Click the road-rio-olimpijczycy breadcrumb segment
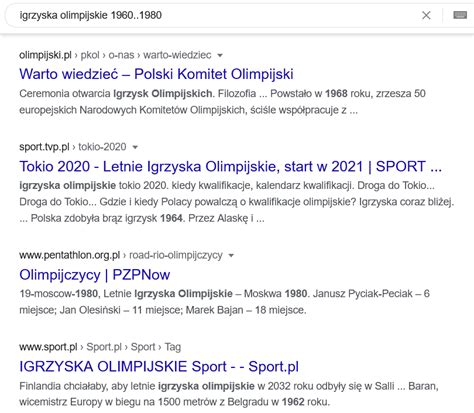The width and height of the screenshot is (474, 413). (x=176, y=255)
